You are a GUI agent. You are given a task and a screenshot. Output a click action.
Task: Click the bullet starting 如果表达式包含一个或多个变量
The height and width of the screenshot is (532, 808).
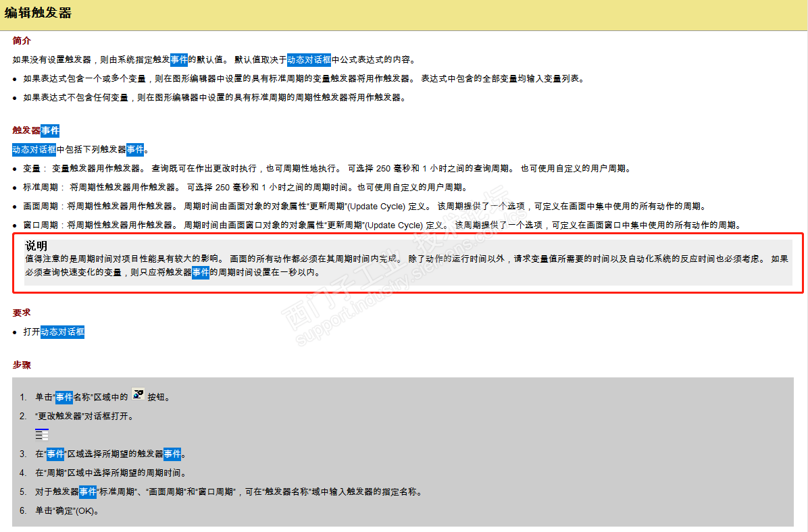pos(304,79)
